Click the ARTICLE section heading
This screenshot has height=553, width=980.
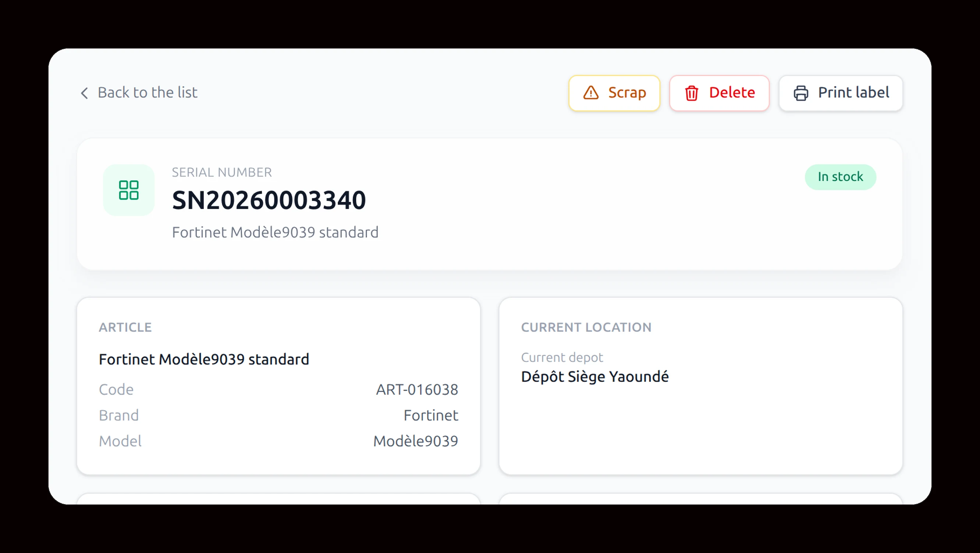click(125, 327)
